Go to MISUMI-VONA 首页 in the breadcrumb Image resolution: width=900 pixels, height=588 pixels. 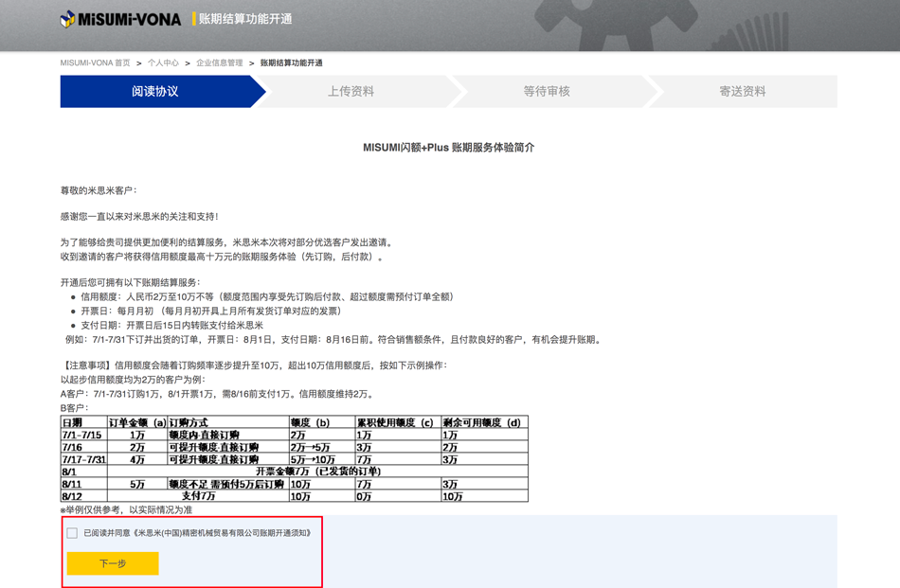[x=95, y=63]
